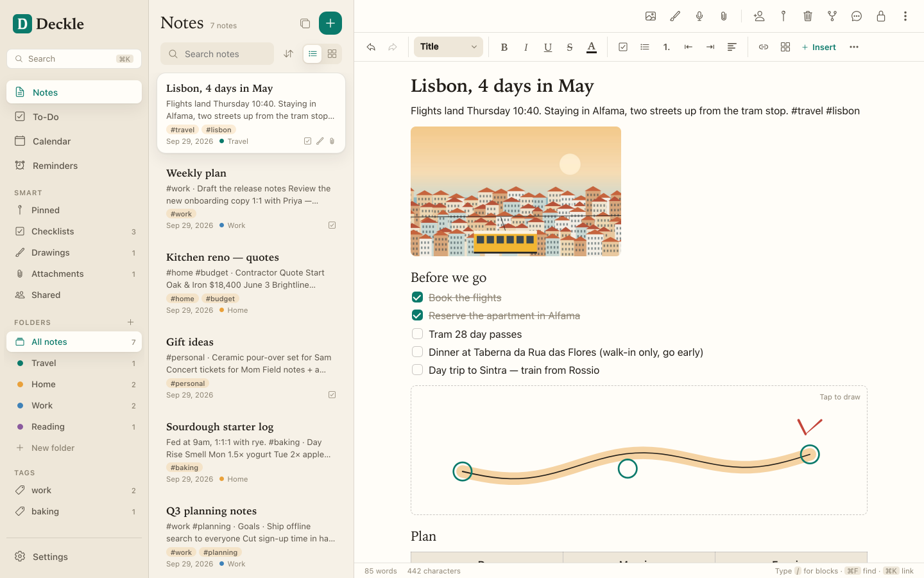924x578 pixels.
Task: Click the insert image icon in top toolbar
Action: pos(651,17)
